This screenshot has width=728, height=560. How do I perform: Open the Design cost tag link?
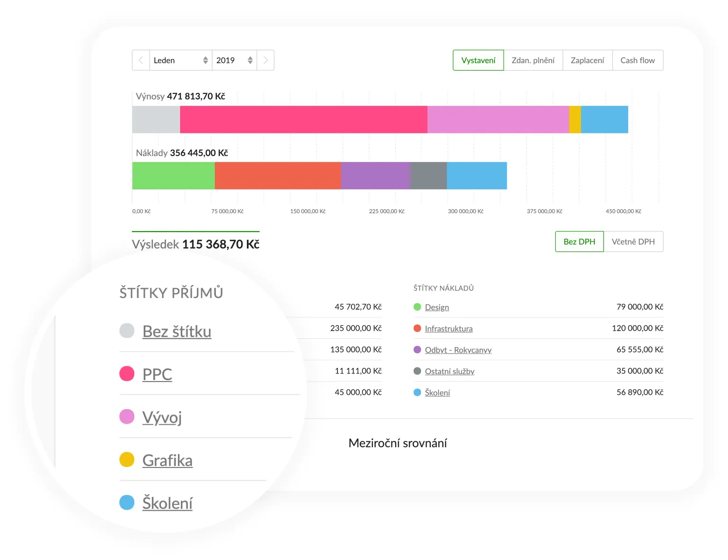point(437,307)
